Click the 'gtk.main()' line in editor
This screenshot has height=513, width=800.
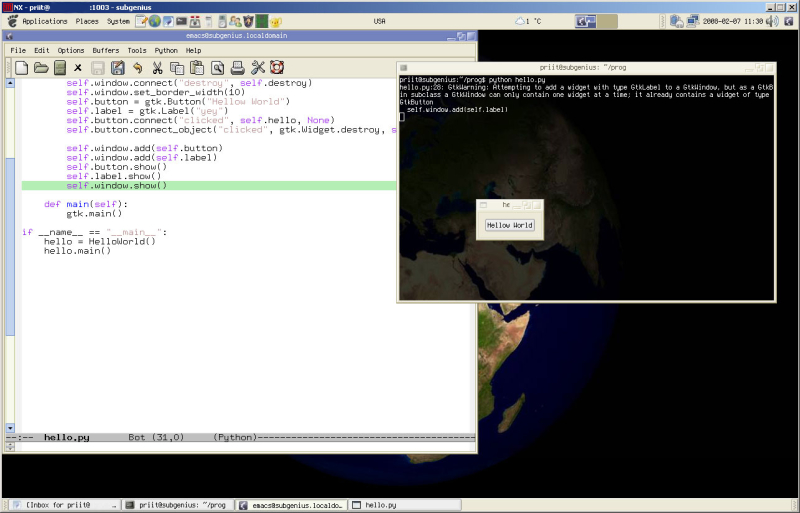click(94, 213)
